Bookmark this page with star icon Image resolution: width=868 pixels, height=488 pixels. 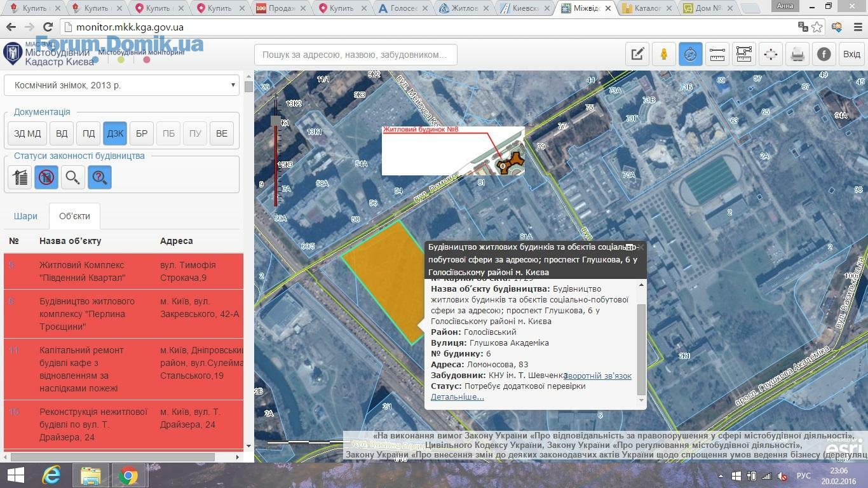[817, 27]
